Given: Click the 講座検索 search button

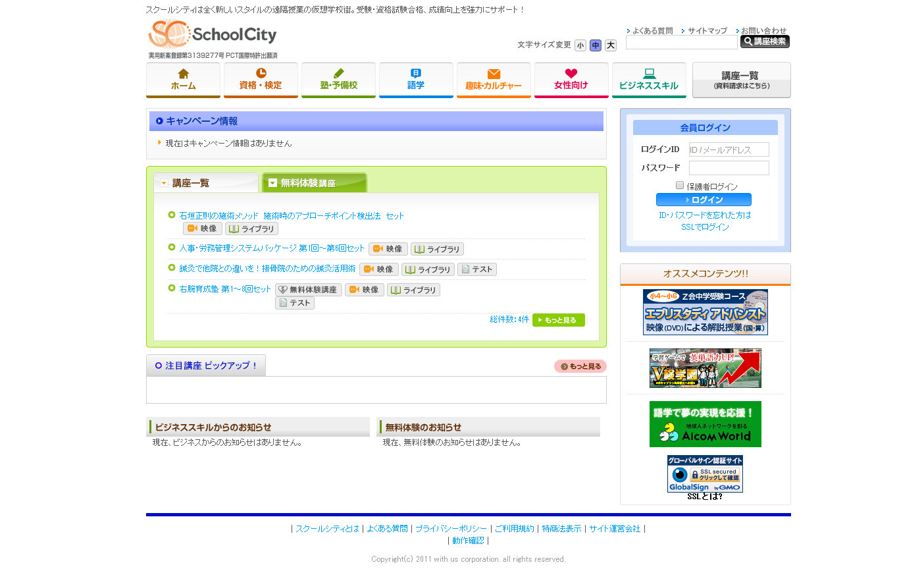Looking at the screenshot, I should 765,41.
